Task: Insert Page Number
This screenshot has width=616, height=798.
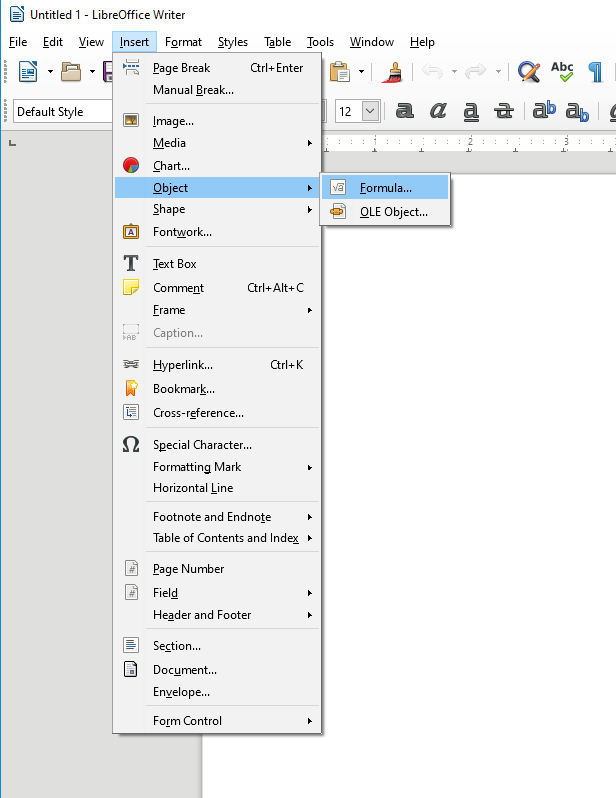Action: (x=217, y=569)
